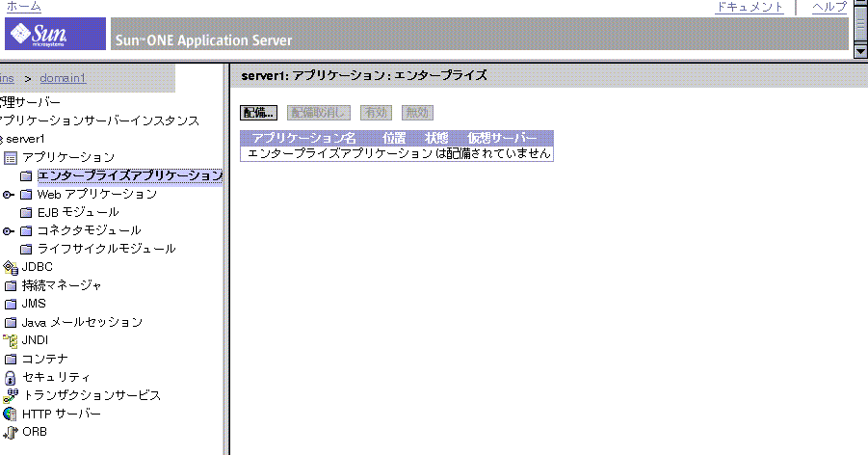Select コネクタモジュール tree item

(x=90, y=230)
